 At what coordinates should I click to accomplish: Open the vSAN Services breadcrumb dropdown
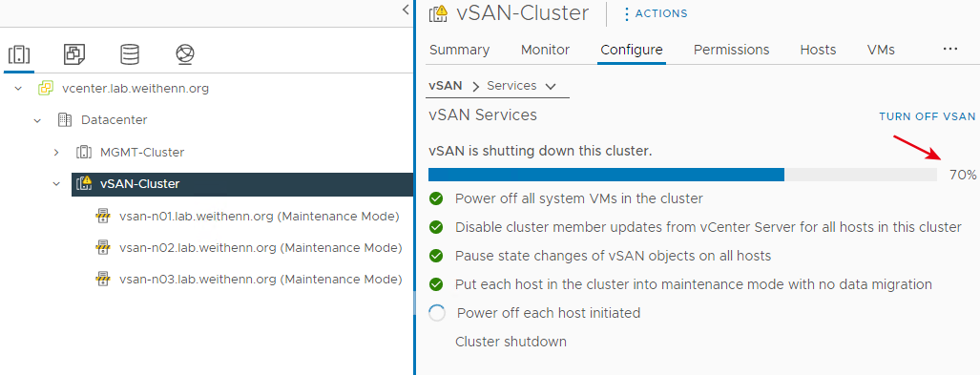[x=550, y=86]
